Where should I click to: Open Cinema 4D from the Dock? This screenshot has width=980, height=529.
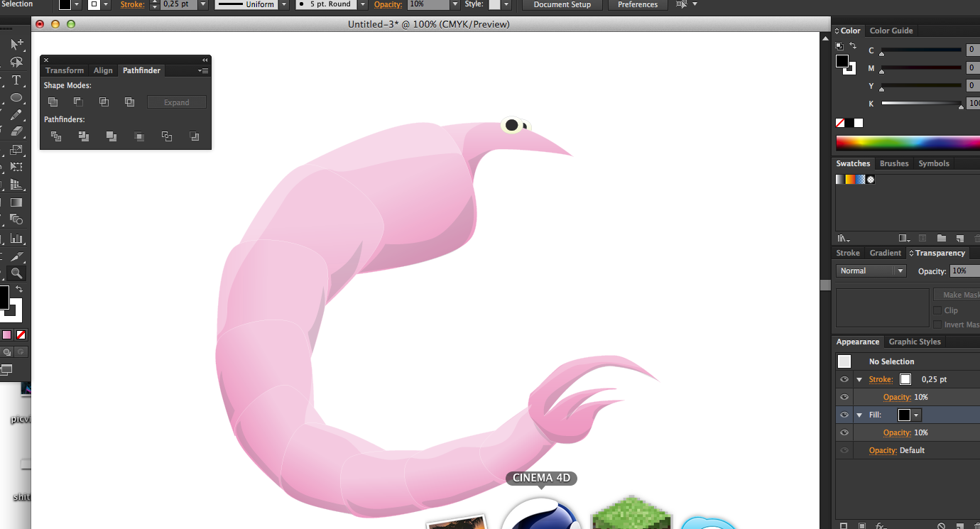(542, 514)
